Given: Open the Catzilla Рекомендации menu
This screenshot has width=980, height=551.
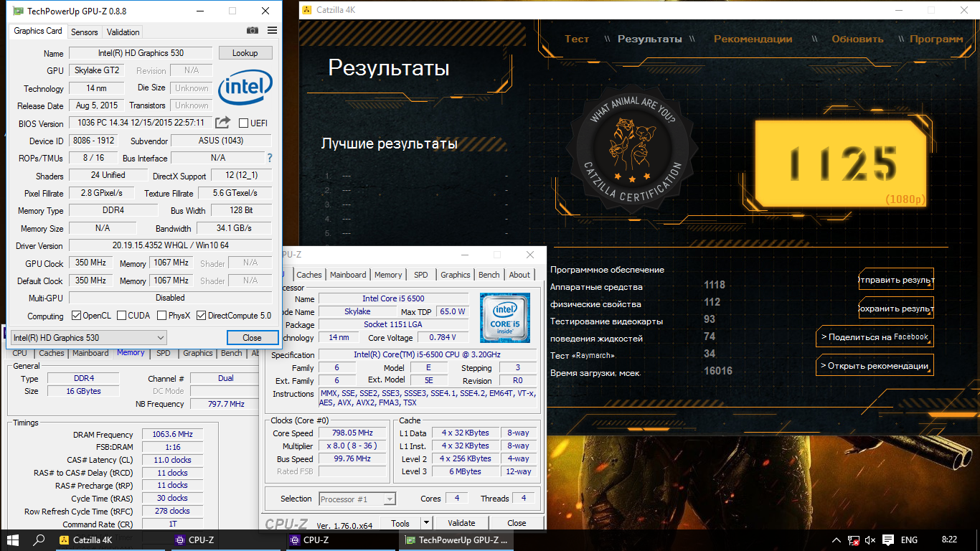Looking at the screenshot, I should coord(753,39).
